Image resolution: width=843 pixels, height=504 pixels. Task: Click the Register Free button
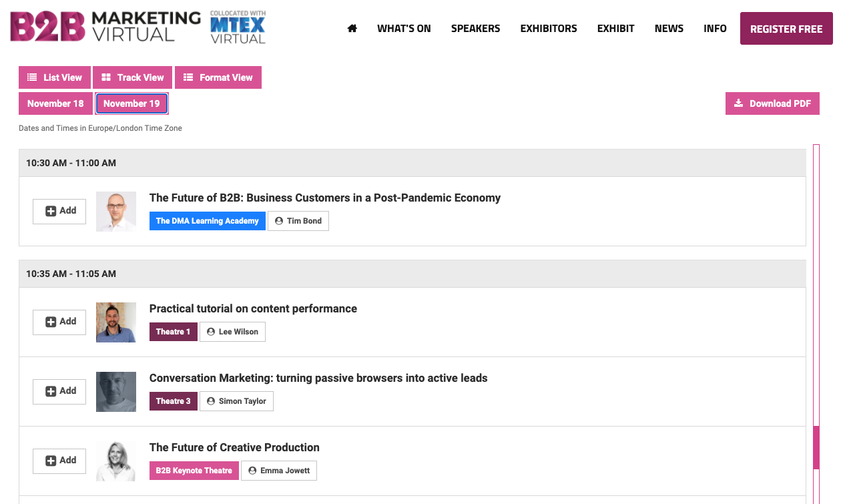pyautogui.click(x=786, y=29)
